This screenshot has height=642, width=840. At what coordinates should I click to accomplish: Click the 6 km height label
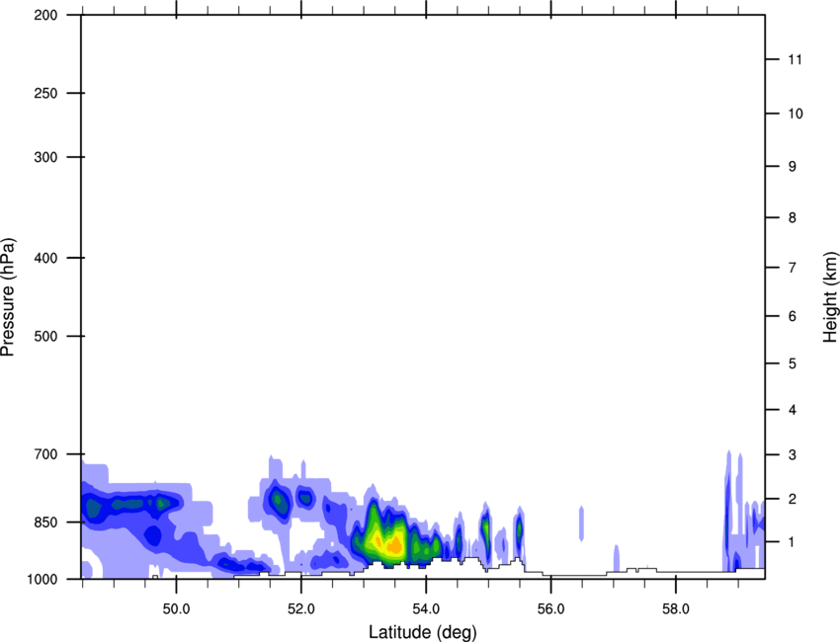click(793, 316)
